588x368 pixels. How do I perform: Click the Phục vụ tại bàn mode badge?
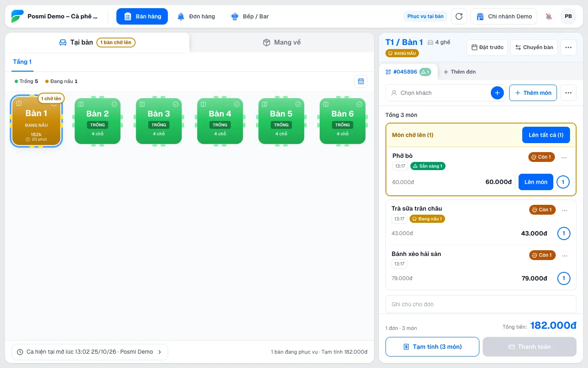(425, 16)
